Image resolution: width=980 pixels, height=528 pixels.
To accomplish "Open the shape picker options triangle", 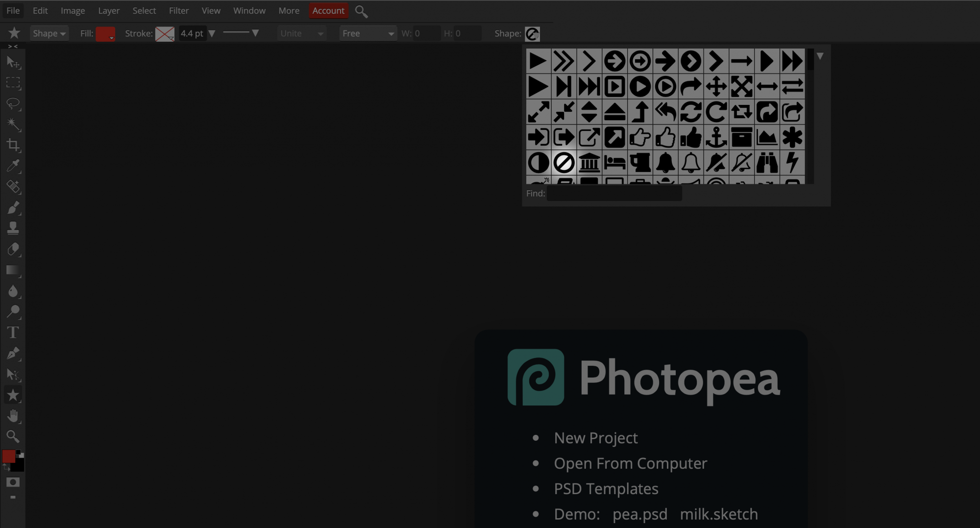I will (820, 56).
